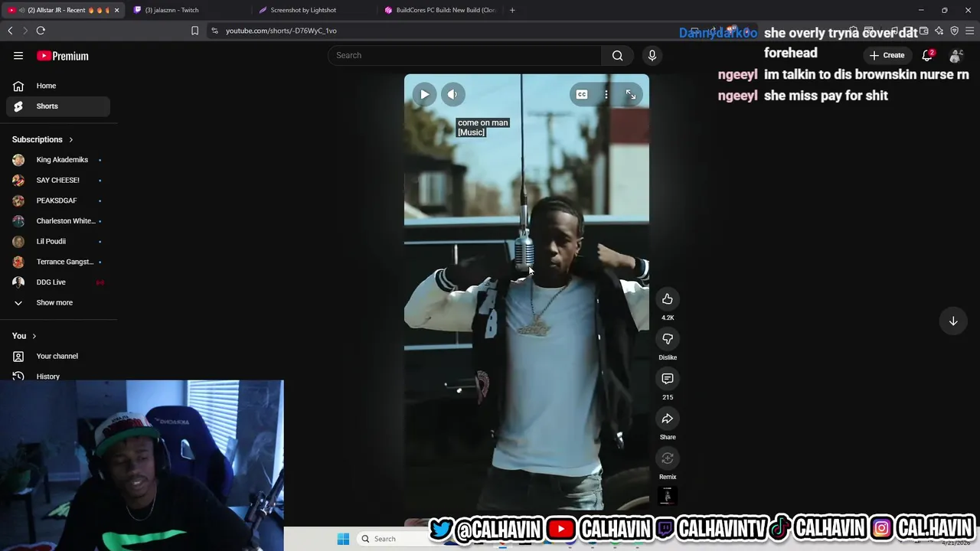Open the Short's sound thumbnail
The width and height of the screenshot is (980, 551).
point(668,497)
